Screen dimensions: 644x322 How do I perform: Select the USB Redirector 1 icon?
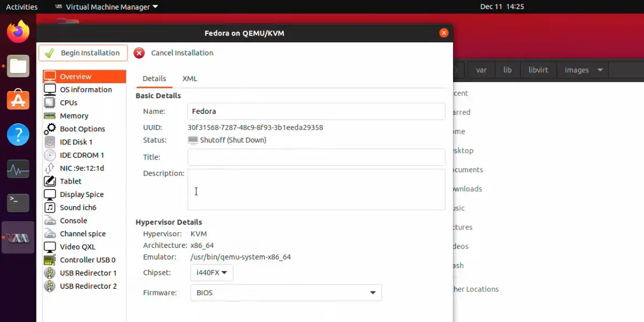point(50,273)
